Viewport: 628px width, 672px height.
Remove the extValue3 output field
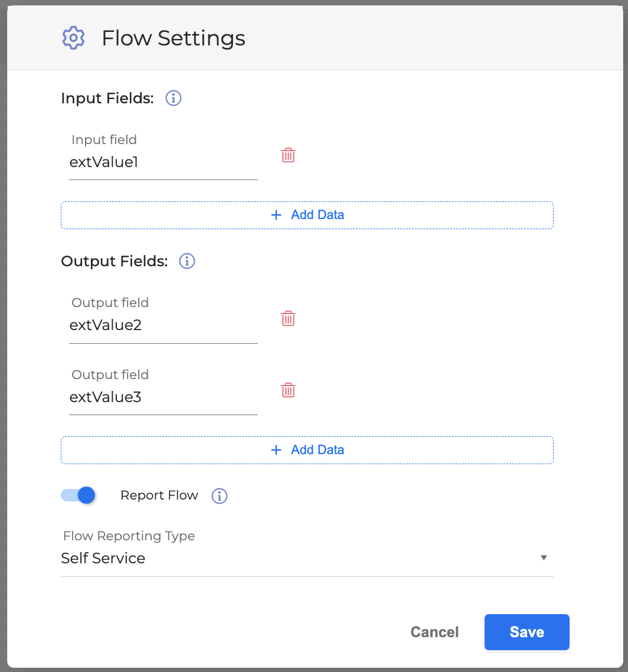(288, 391)
